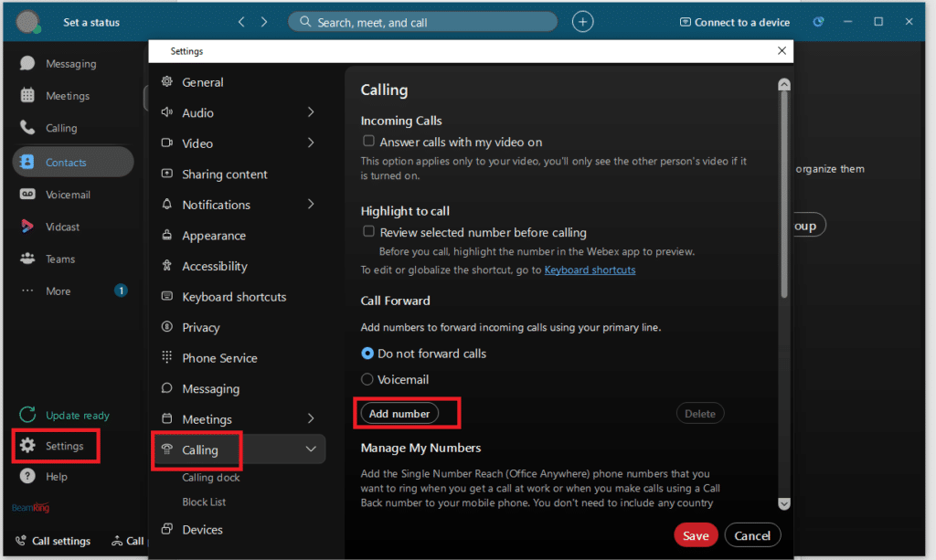Image resolution: width=936 pixels, height=560 pixels.
Task: Click the Add number button
Action: point(399,413)
